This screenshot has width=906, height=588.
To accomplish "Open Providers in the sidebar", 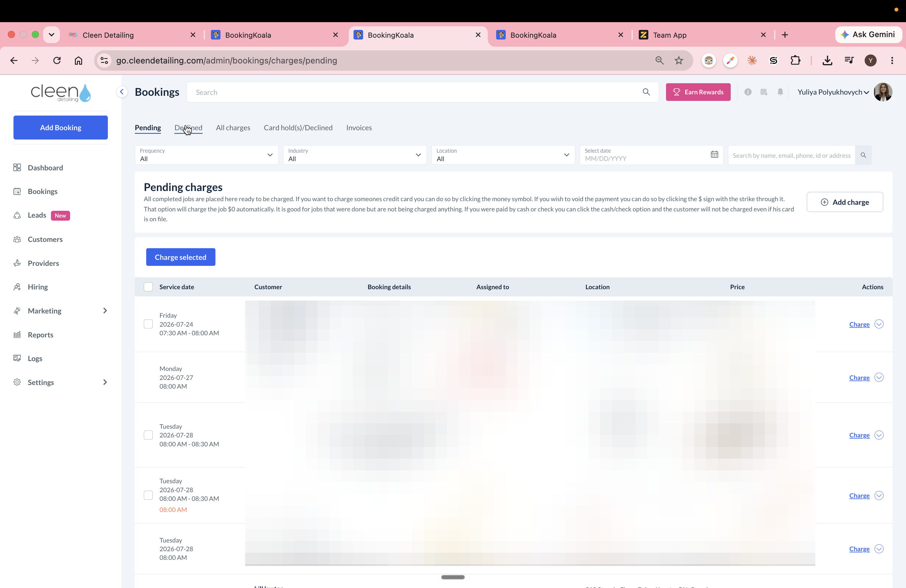I will click(43, 263).
